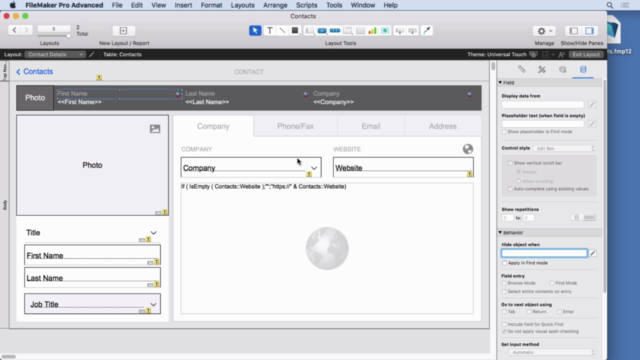Select the Text tool
The width and height of the screenshot is (640, 360).
pos(269,31)
